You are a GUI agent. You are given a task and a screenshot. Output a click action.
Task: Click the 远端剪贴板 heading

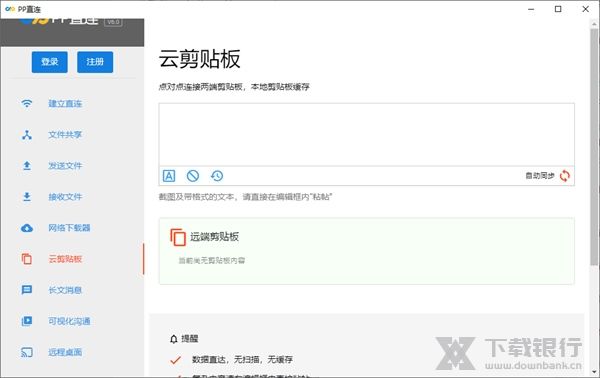tap(214, 237)
